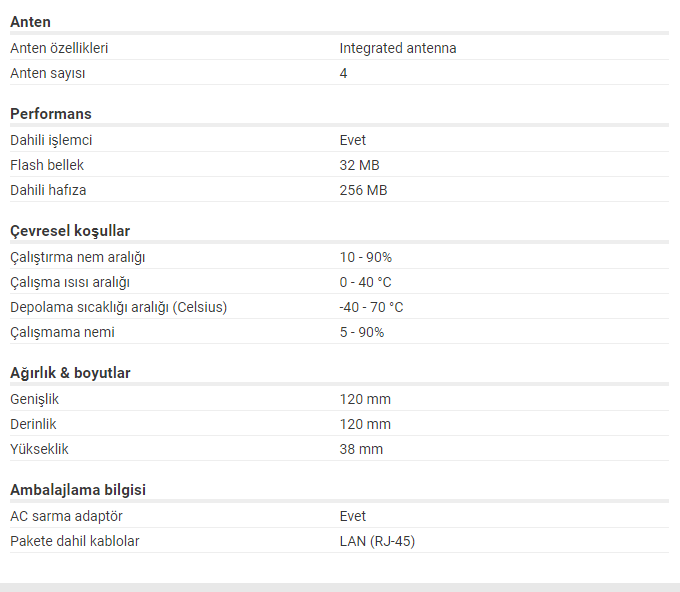Click the Ağırlık & boyutlar heading
This screenshot has width=680, height=592.
click(70, 373)
